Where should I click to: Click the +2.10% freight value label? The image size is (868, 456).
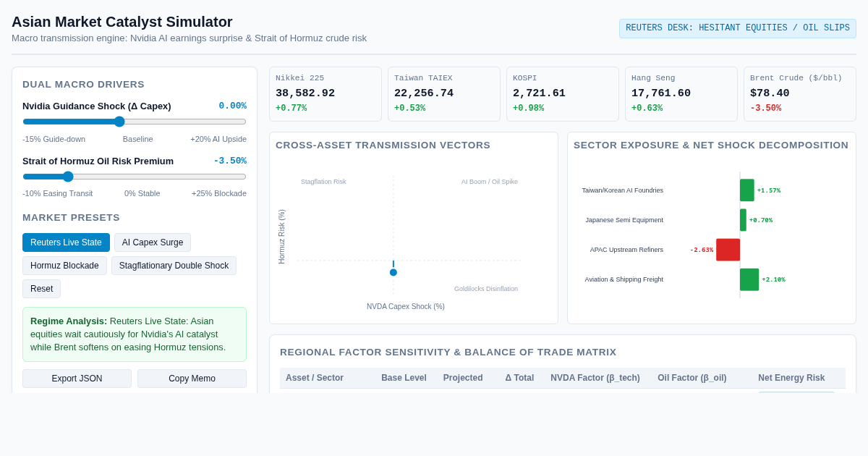(773, 279)
